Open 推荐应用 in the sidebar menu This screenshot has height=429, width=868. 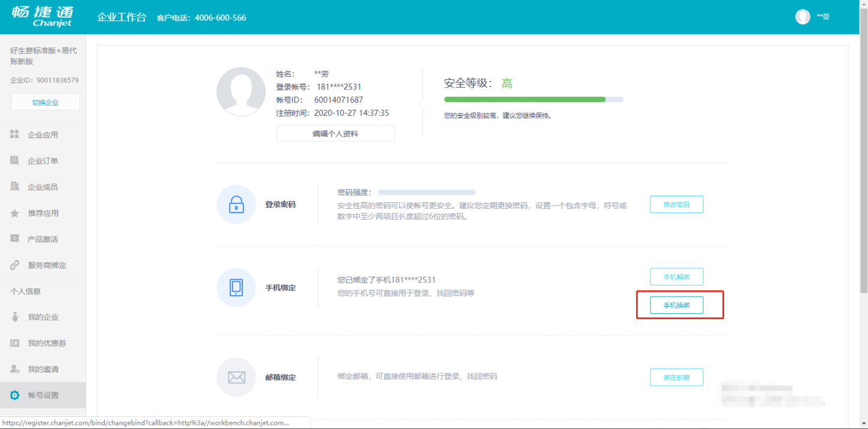(43, 213)
